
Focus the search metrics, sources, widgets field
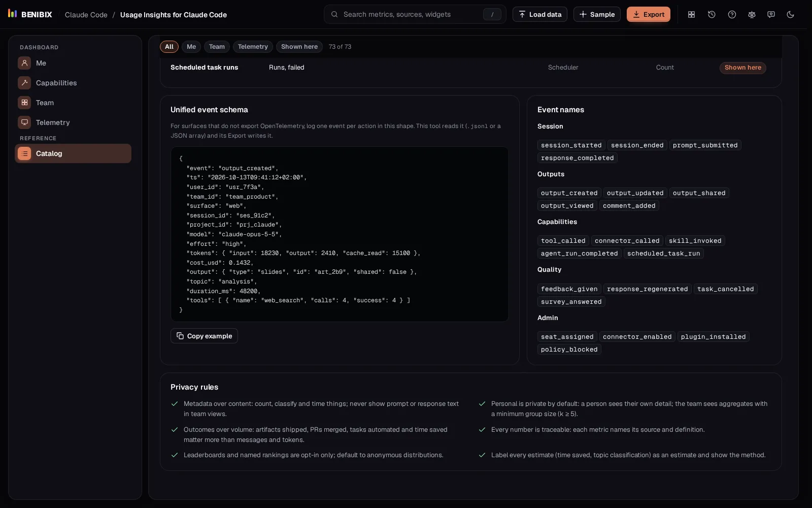(x=415, y=14)
